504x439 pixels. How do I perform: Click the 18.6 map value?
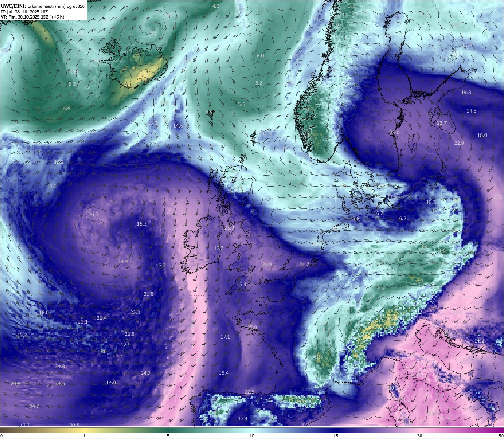(x=44, y=313)
